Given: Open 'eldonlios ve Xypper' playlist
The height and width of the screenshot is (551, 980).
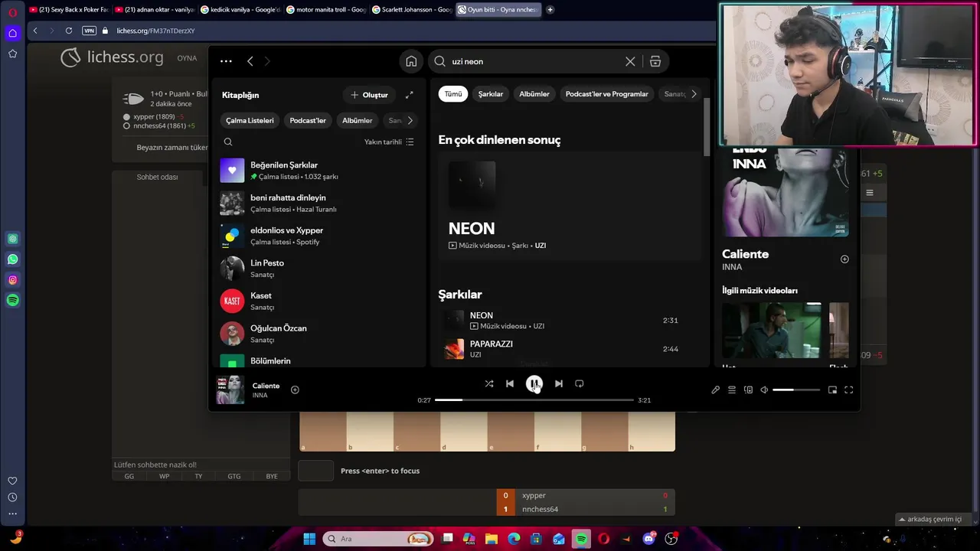Looking at the screenshot, I should [x=317, y=236].
